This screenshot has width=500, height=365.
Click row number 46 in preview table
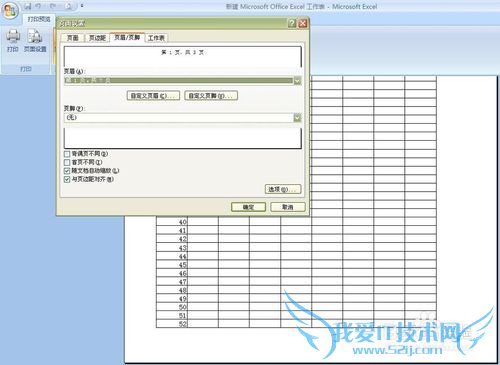pyautogui.click(x=183, y=273)
